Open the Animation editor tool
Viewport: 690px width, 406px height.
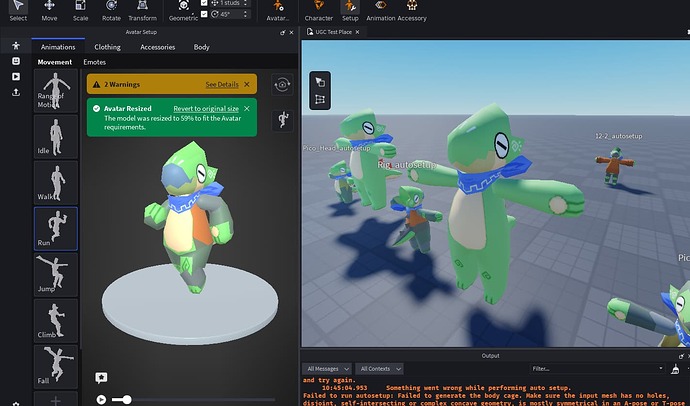pyautogui.click(x=381, y=10)
